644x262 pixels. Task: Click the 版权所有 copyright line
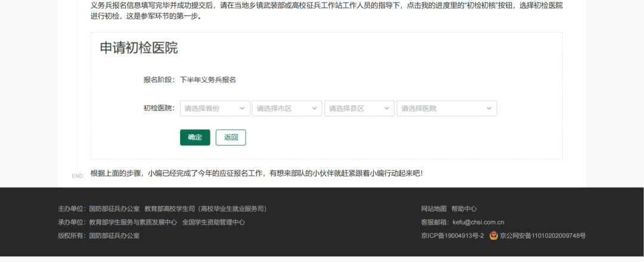click(x=99, y=236)
